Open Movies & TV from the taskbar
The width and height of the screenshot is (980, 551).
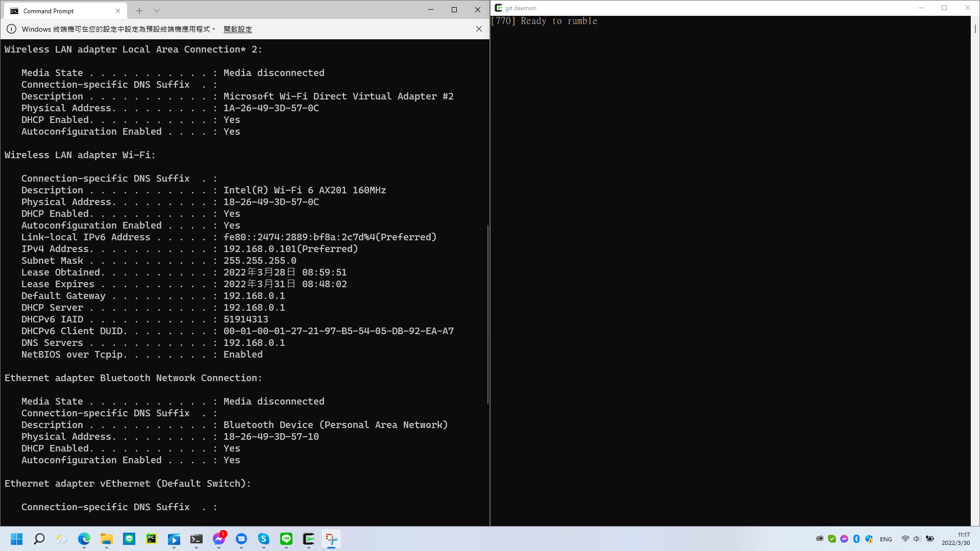pyautogui.click(x=174, y=539)
